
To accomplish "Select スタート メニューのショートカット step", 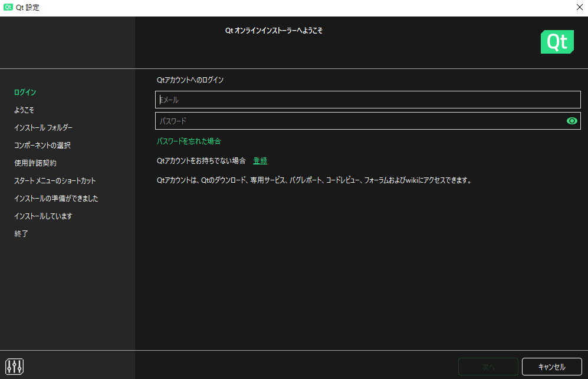I will coord(55,181).
